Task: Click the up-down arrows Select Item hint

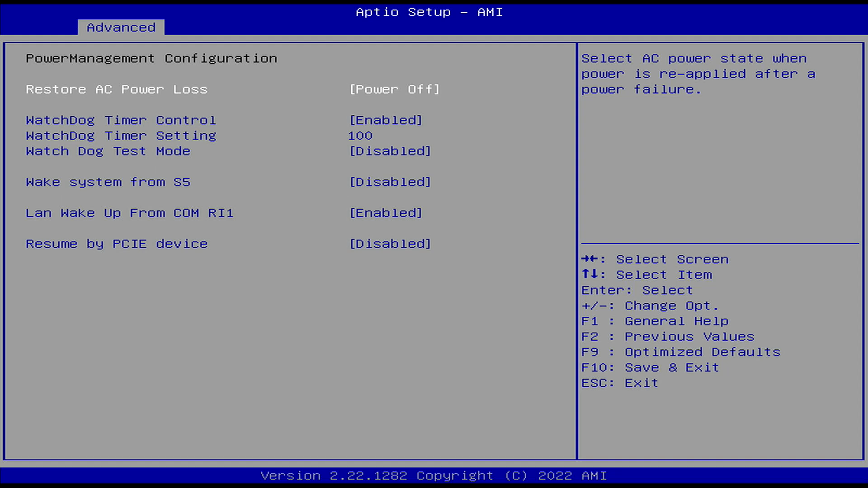Action: coord(646,275)
